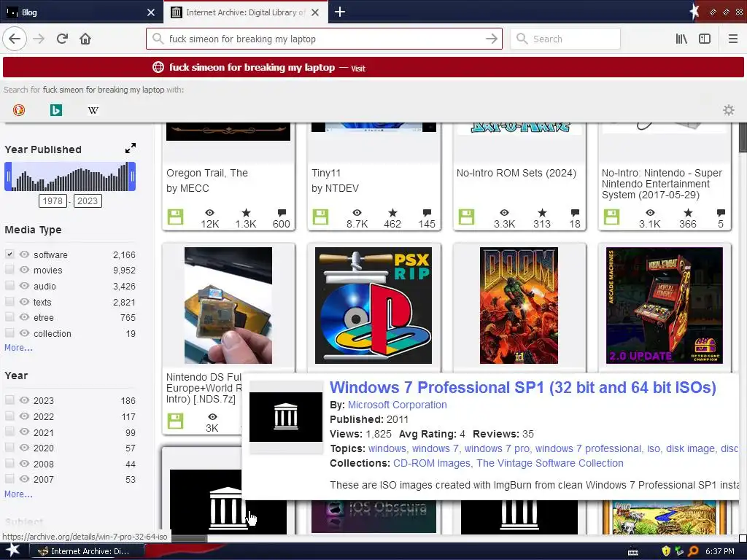
Task: Open the Microsoft Corporation author link
Action: pyautogui.click(x=398, y=405)
